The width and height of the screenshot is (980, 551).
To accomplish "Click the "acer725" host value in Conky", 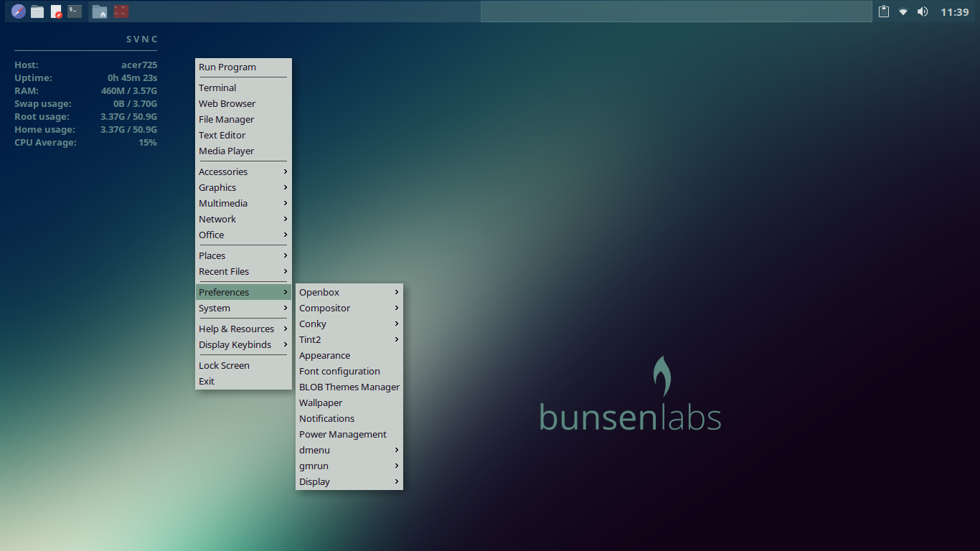I will point(139,65).
